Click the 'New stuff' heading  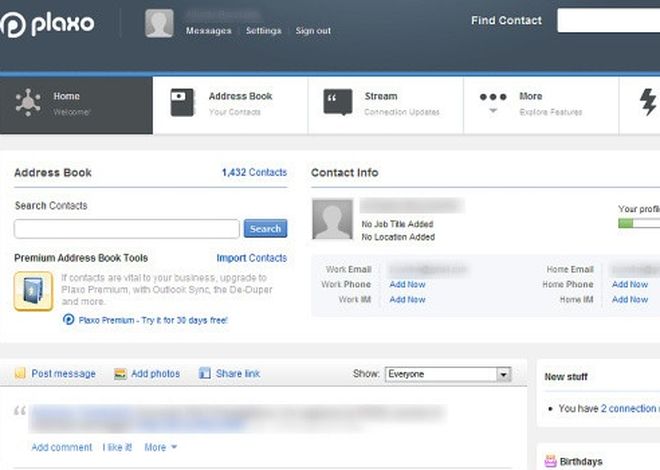(x=566, y=377)
